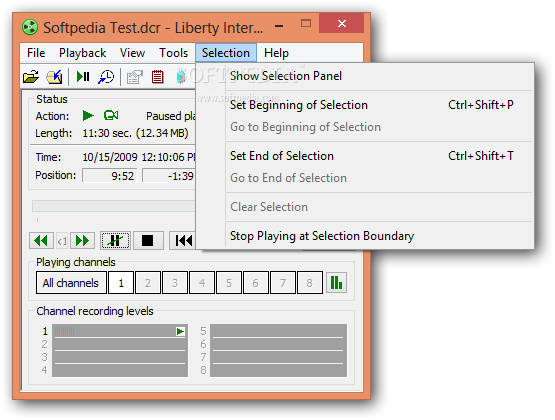Toggle playing channel 2
555x420 pixels.
pos(148,283)
